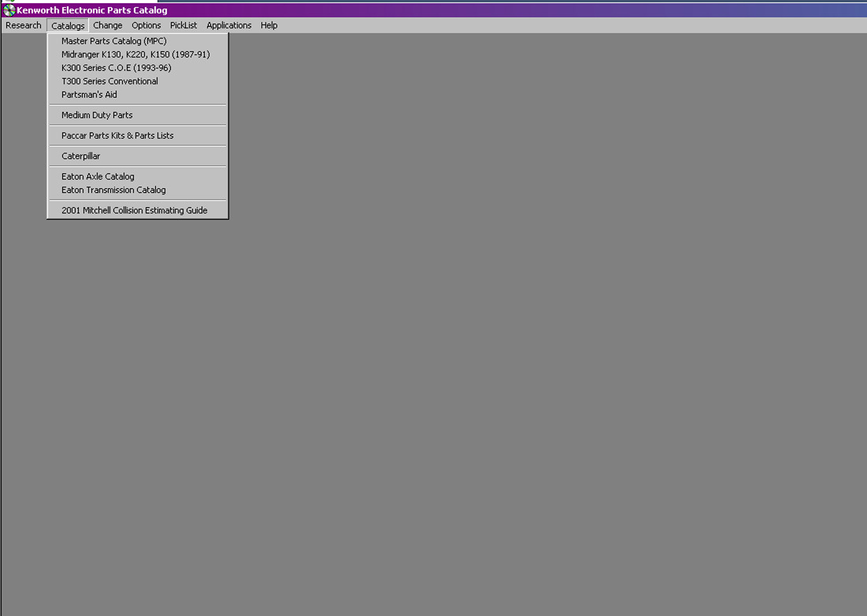The width and height of the screenshot is (867, 616).
Task: Choose Midranger K130, K220, K150 catalog
Action: coord(135,55)
